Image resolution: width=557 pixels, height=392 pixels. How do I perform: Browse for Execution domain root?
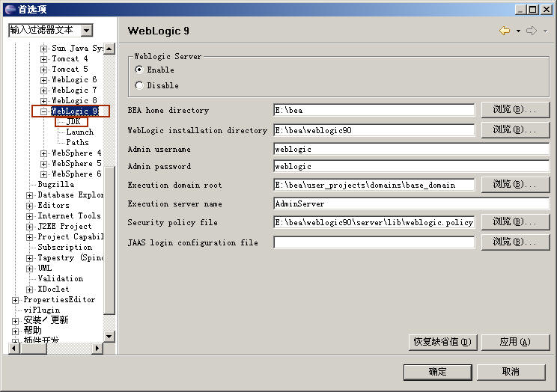[x=515, y=184]
